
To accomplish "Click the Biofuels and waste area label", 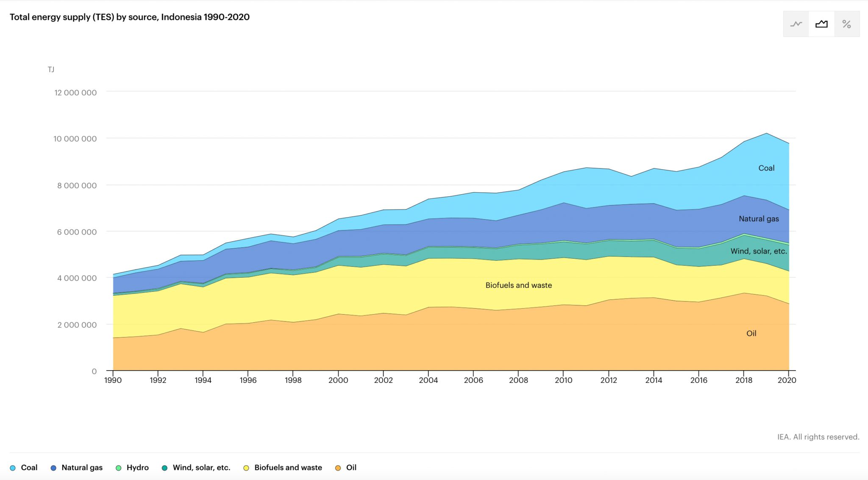I will point(518,285).
